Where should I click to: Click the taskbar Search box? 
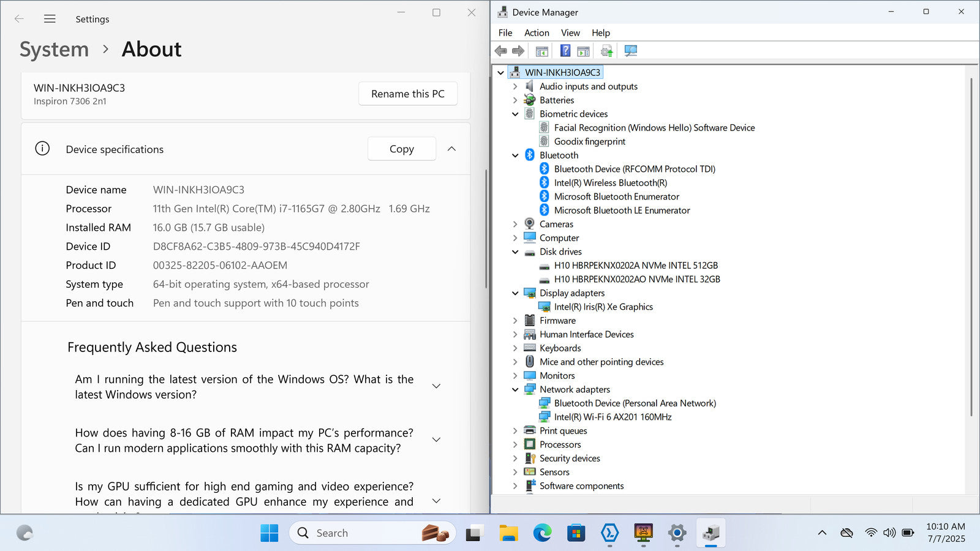372,533
